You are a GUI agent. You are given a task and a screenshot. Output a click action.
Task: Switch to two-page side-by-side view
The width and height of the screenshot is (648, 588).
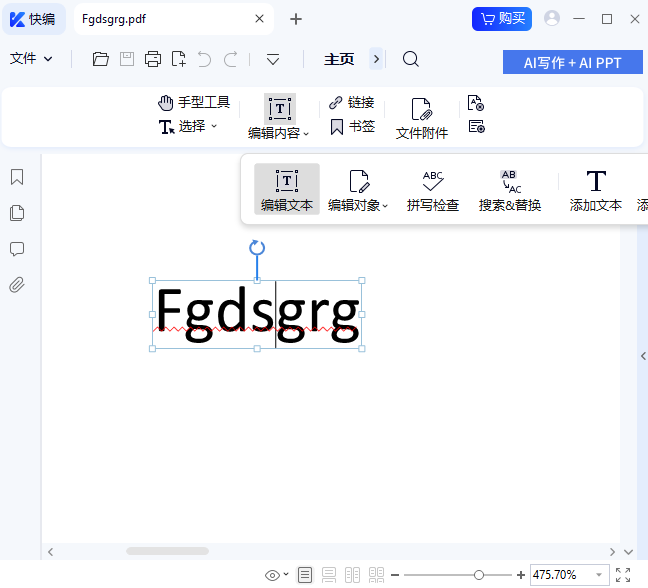pos(352,575)
